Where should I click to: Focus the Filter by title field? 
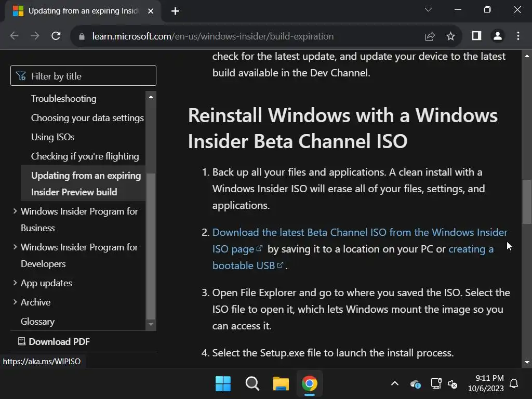(83, 76)
